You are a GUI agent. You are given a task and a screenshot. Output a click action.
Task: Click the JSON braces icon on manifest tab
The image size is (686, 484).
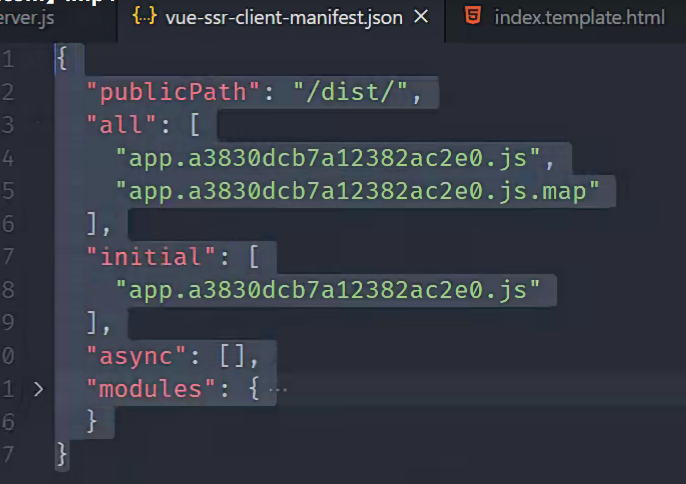click(x=144, y=17)
